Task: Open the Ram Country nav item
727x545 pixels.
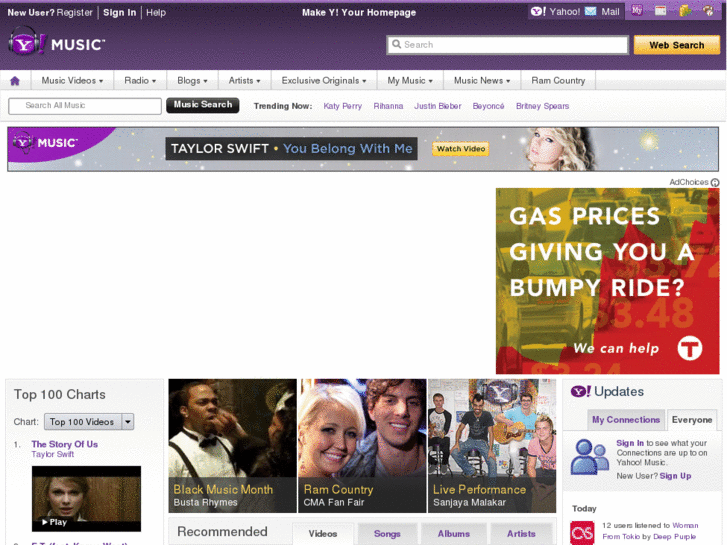Action: tap(558, 81)
